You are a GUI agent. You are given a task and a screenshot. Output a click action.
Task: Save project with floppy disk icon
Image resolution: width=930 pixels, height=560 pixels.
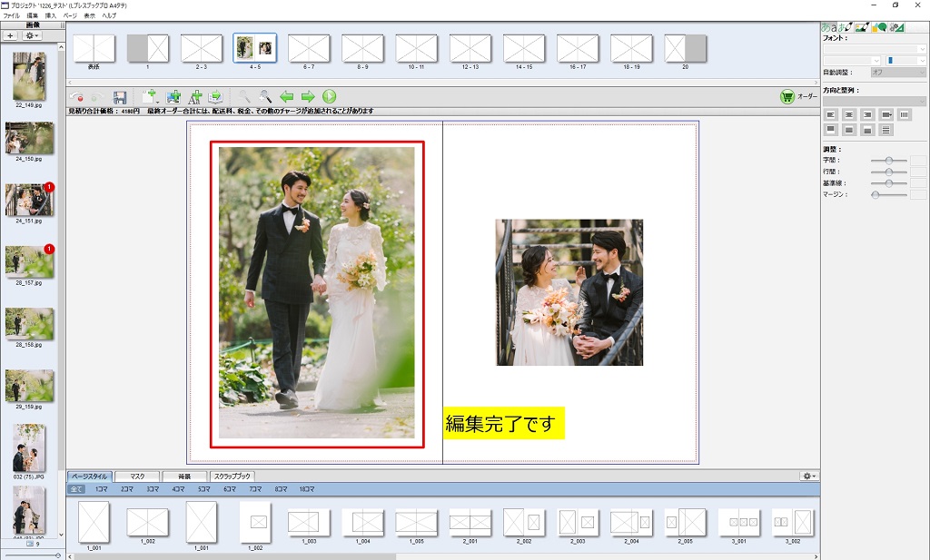(x=119, y=96)
